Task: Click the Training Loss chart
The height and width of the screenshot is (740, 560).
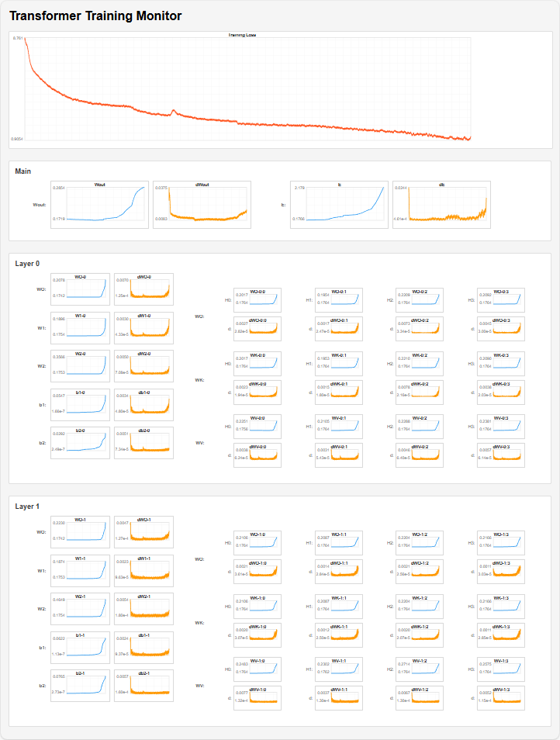Action: pos(248,88)
